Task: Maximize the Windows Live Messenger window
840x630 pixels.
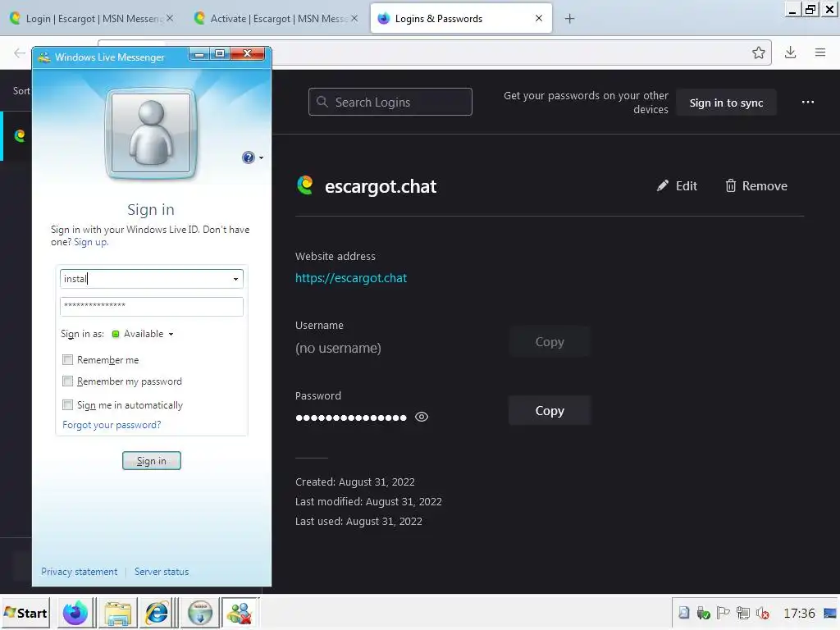Action: click(220, 54)
